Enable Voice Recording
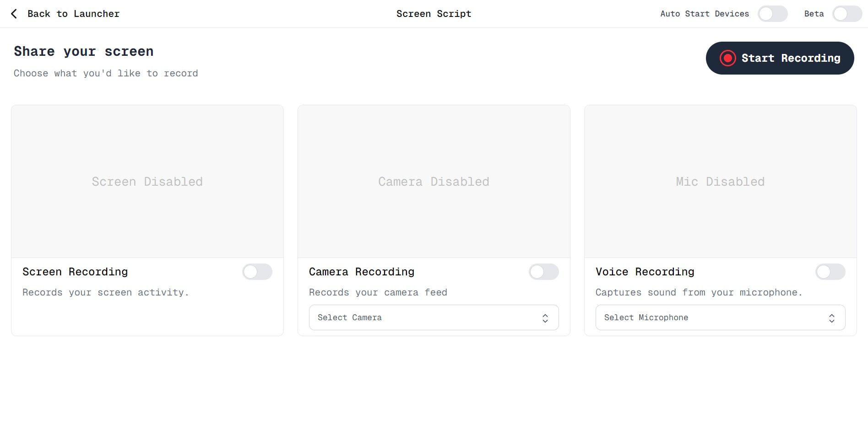Screen dimensions: 868x446 pos(830,272)
